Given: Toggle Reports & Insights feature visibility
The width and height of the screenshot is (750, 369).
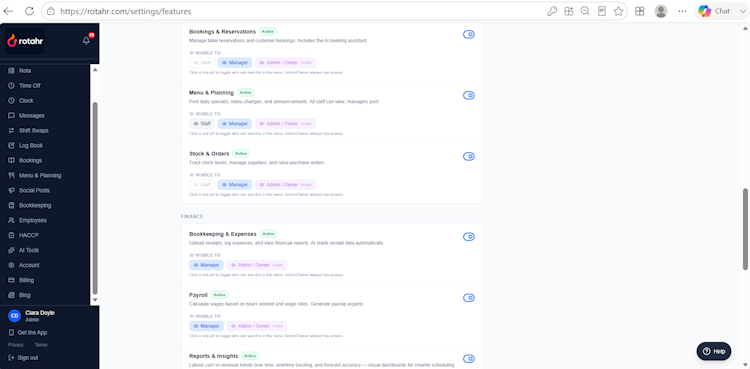Looking at the screenshot, I should 469,359.
